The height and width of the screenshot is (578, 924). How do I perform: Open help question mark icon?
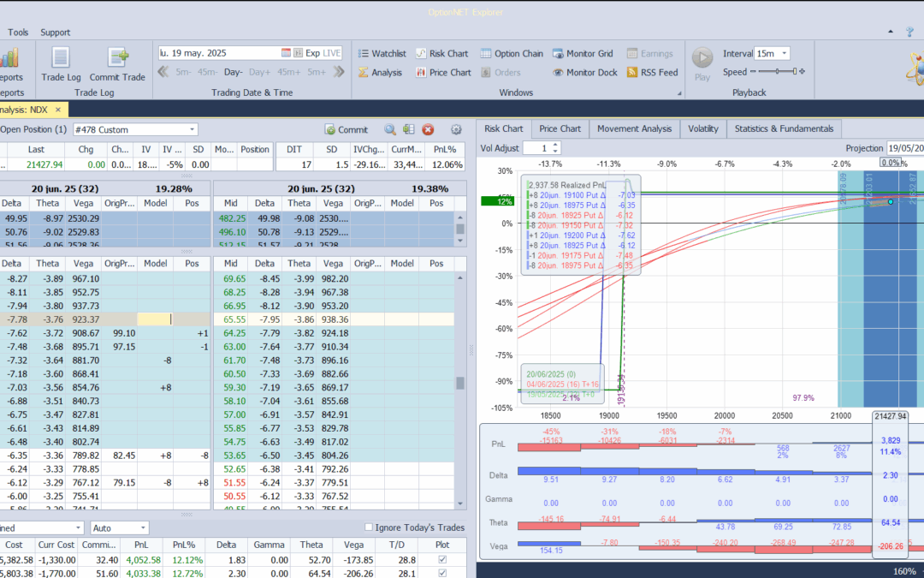click(909, 32)
